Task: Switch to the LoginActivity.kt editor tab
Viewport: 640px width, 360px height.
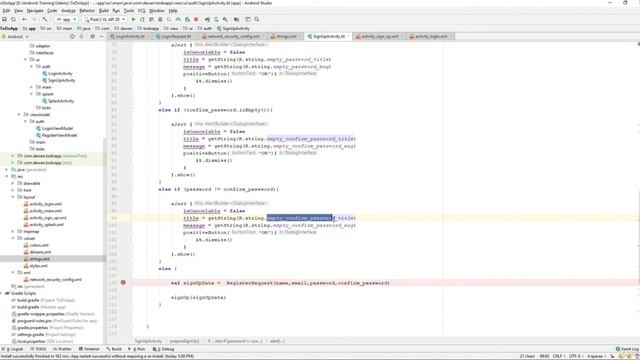Action: [x=129, y=36]
